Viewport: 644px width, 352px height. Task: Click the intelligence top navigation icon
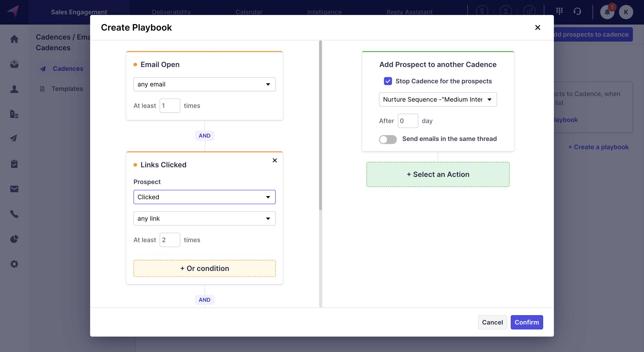325,12
